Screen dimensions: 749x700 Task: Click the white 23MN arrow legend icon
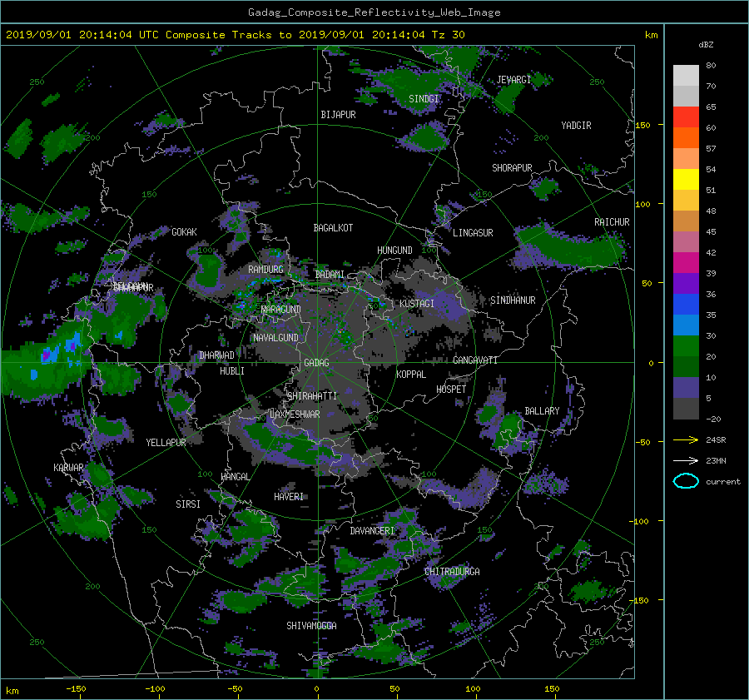[686, 460]
